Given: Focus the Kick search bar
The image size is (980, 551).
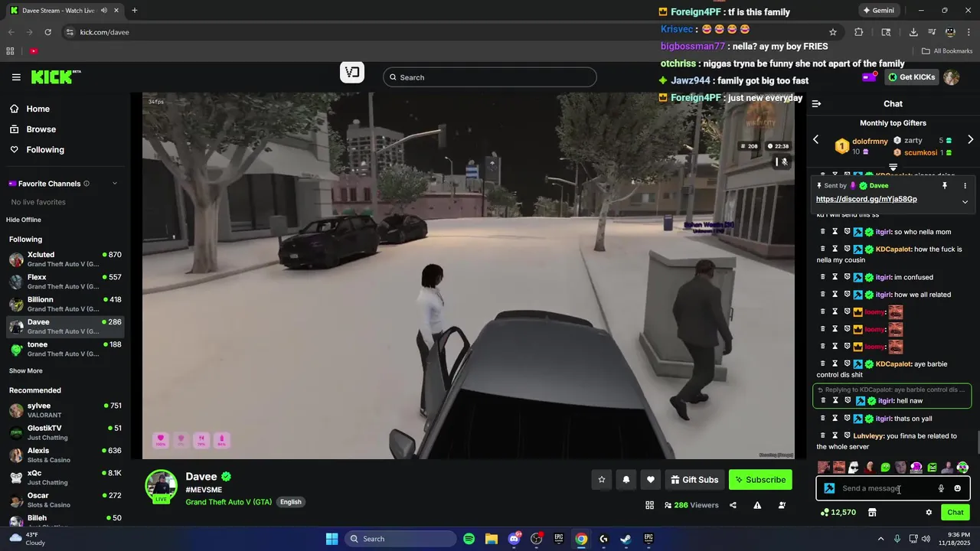Looking at the screenshot, I should click(489, 77).
